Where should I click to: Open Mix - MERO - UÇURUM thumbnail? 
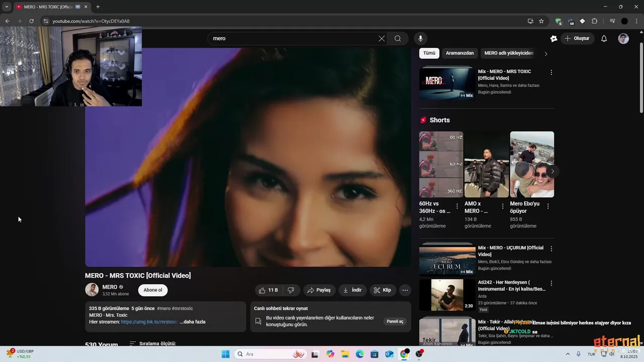[447, 260]
